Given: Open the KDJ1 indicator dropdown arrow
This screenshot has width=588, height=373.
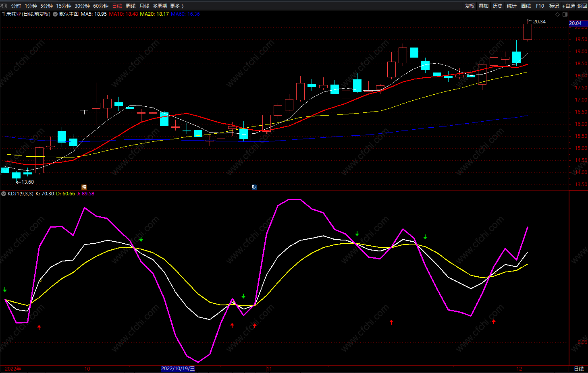Looking at the screenshot, I should pos(4,194).
